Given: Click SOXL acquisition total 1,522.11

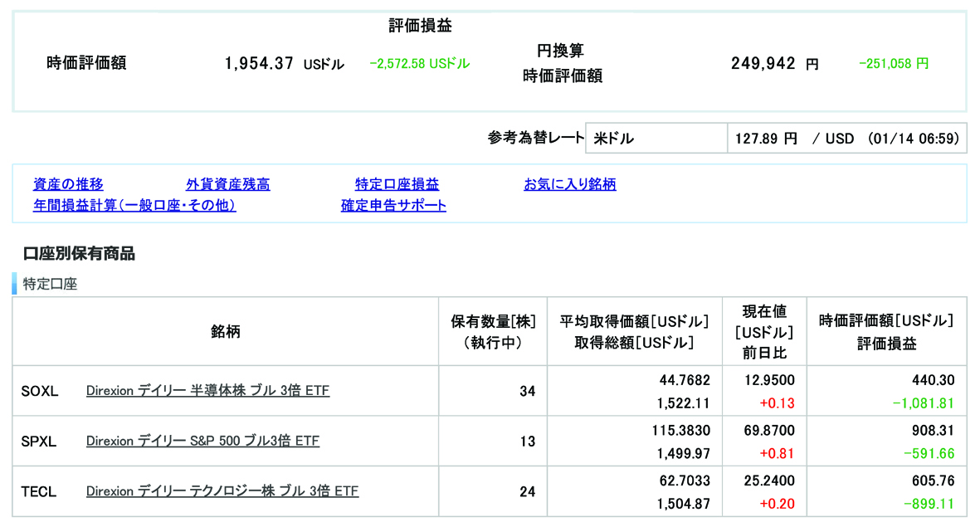Looking at the screenshot, I should (684, 404).
